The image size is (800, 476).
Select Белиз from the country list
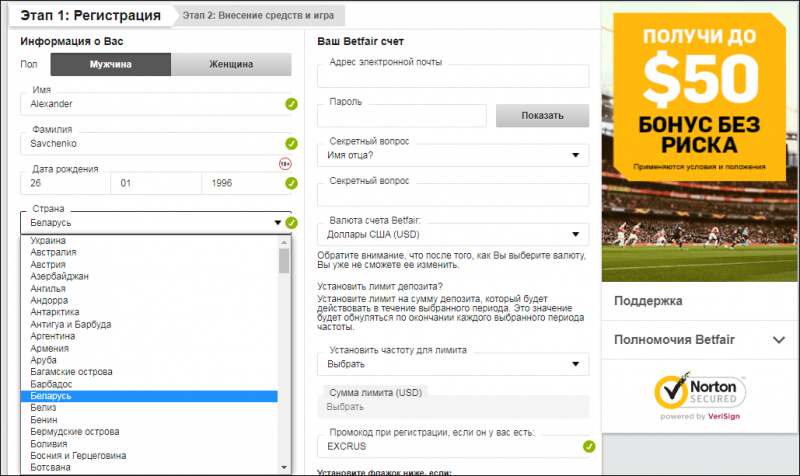[x=149, y=408]
